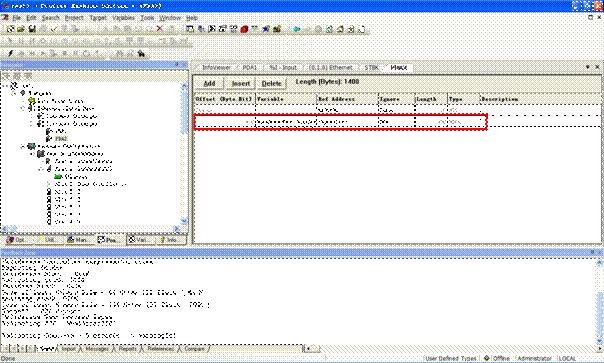604x363 pixels.
Task: Click the Open folder toolbar icon
Action: coord(21,29)
